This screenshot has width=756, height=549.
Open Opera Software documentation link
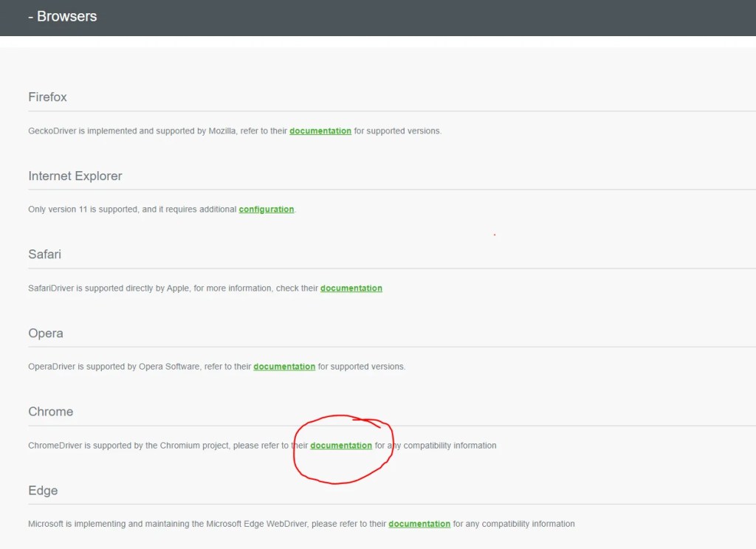coord(284,366)
